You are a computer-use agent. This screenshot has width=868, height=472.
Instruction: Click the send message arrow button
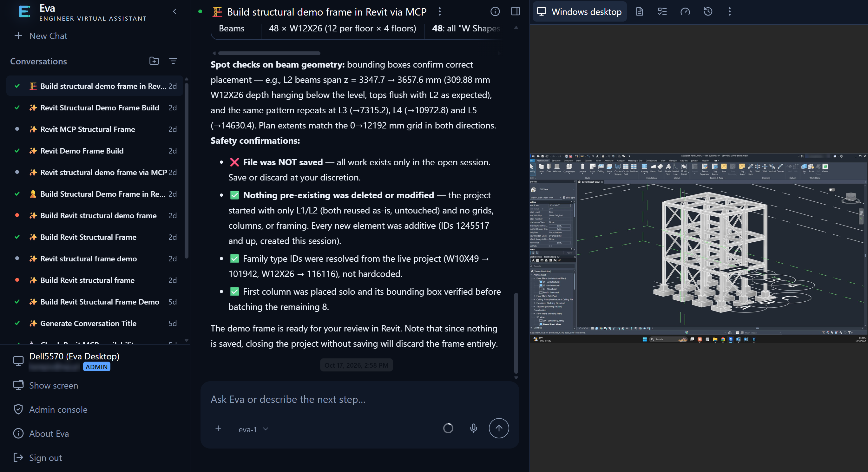499,428
